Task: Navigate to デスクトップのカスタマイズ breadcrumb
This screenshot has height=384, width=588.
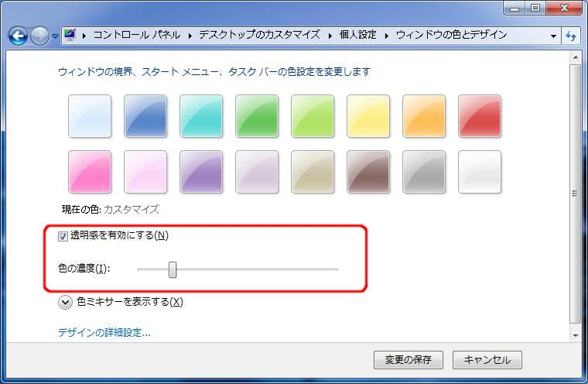Action: coord(259,35)
